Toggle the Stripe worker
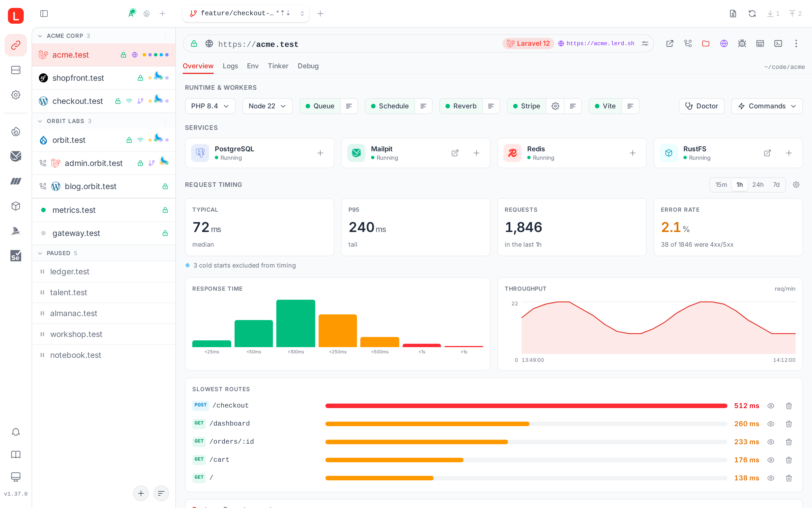812x508 pixels. [527, 106]
